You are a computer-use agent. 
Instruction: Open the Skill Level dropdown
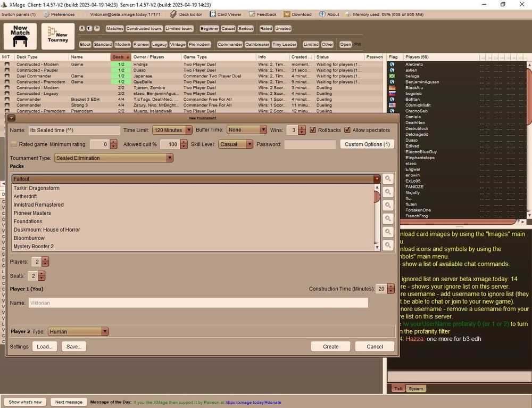[249, 144]
